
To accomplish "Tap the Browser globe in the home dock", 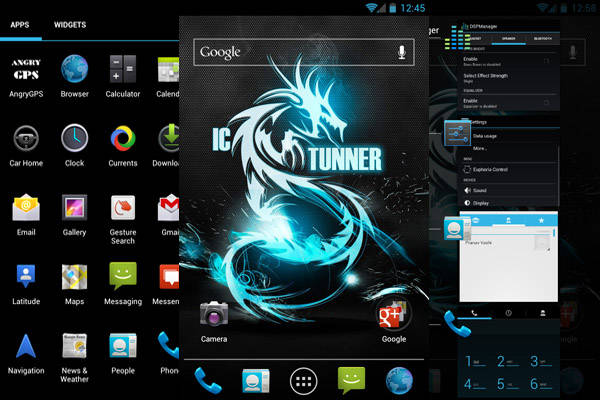I will (399, 380).
